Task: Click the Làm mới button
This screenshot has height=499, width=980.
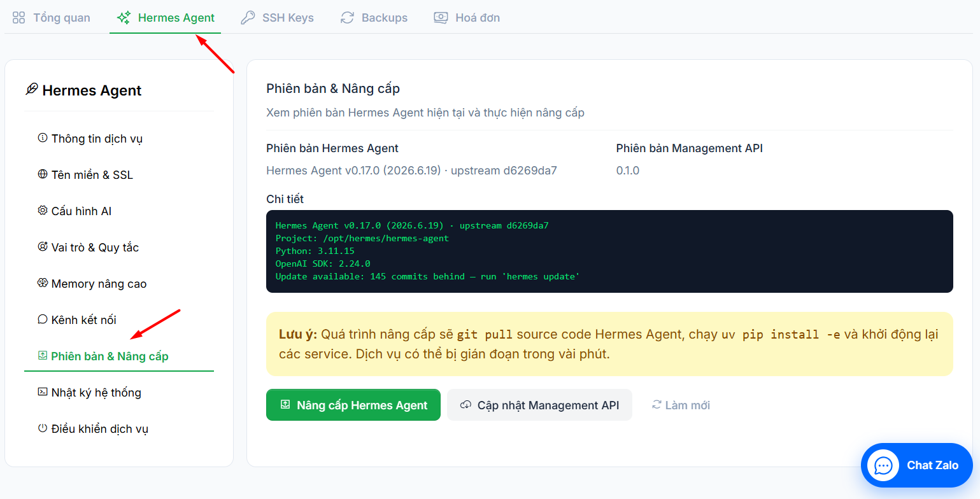Action: [x=681, y=405]
